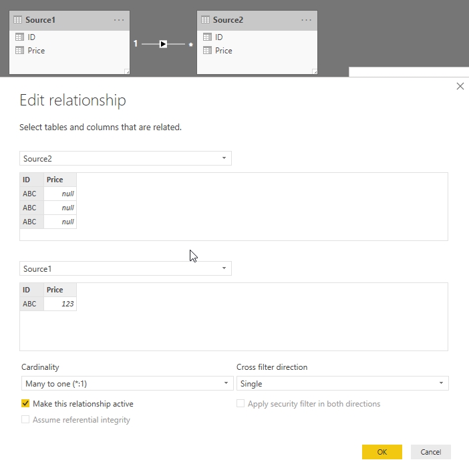Toggle Apply security filter in both directions
This screenshot has height=476, width=469.
click(241, 403)
